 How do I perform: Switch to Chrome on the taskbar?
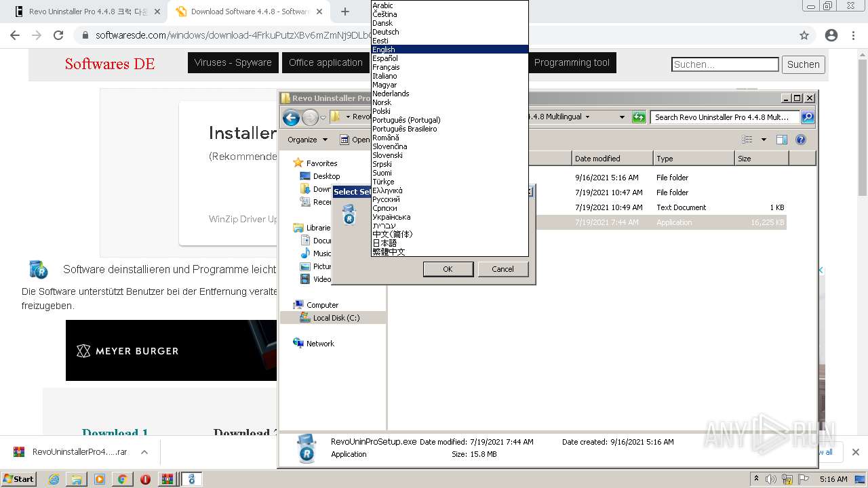coord(122,479)
